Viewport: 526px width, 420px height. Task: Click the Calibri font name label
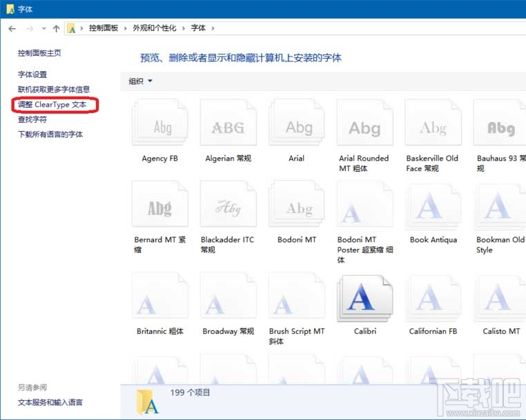[365, 331]
